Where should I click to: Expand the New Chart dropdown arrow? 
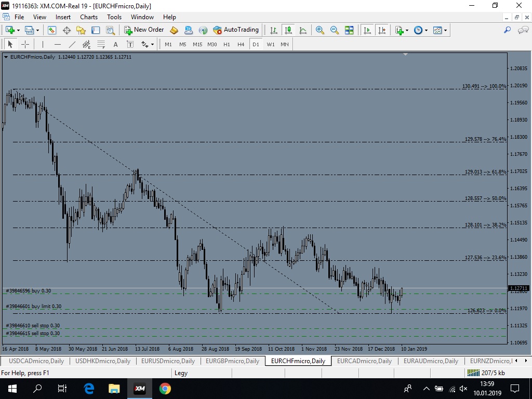coord(18,30)
